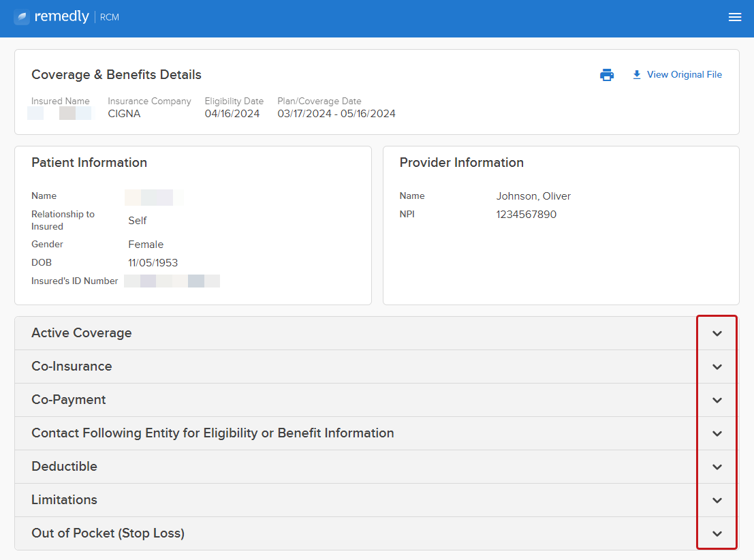This screenshot has width=754, height=560.
Task: Select the CIGNA insurance company value
Action: (124, 114)
